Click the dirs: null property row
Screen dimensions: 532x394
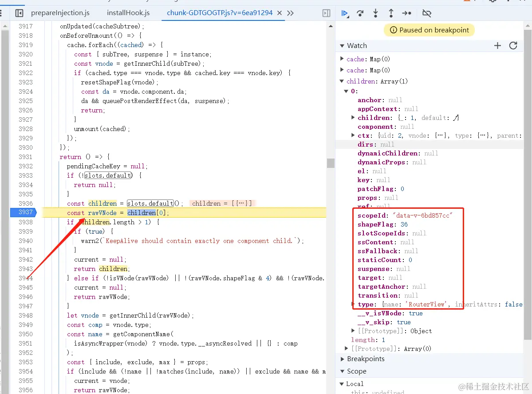(x=429, y=144)
